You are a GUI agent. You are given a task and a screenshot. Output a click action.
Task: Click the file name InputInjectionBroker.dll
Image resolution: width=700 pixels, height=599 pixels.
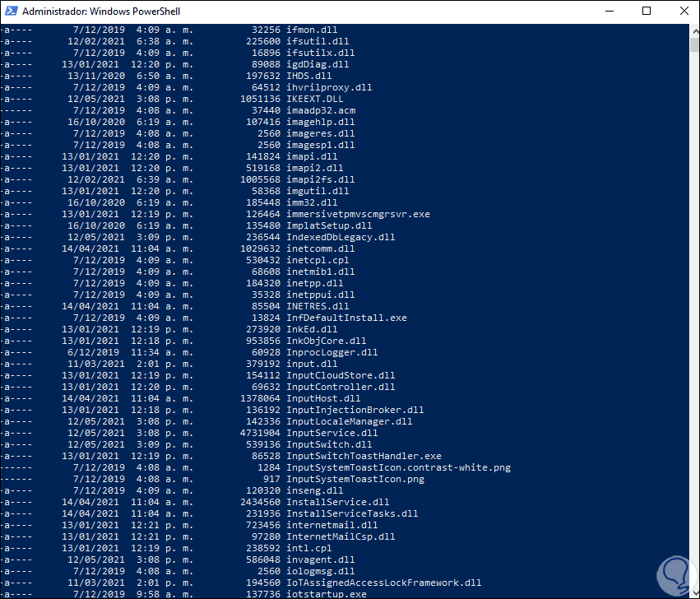tap(355, 411)
